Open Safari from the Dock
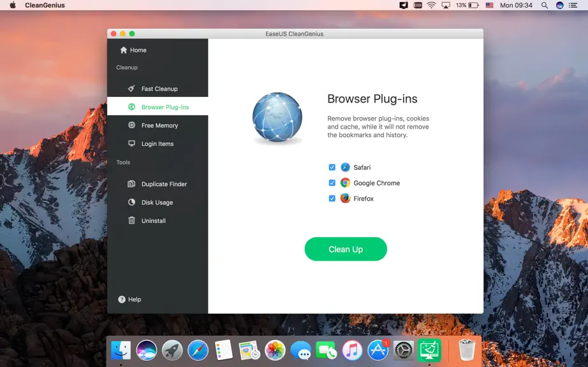 (x=198, y=350)
